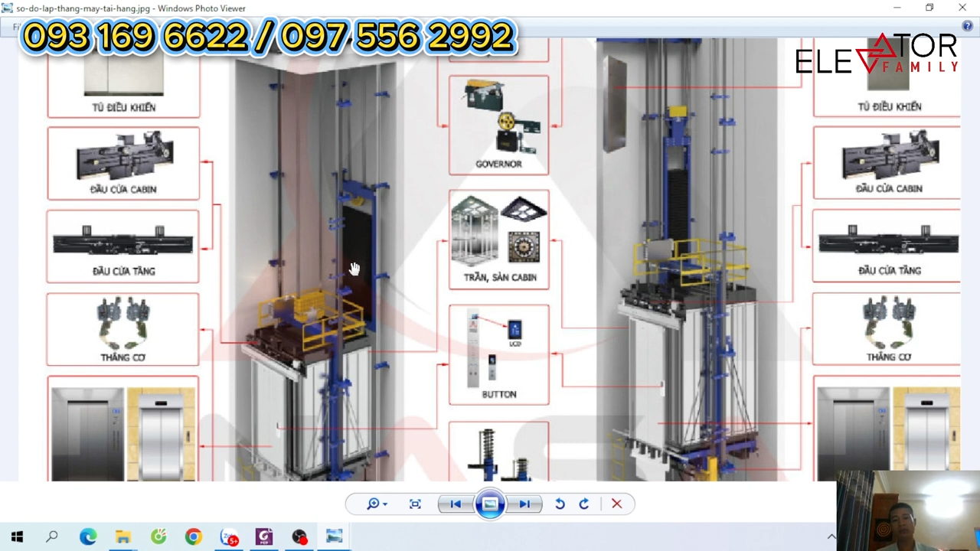Minimize the Photo Viewer window

(x=897, y=8)
